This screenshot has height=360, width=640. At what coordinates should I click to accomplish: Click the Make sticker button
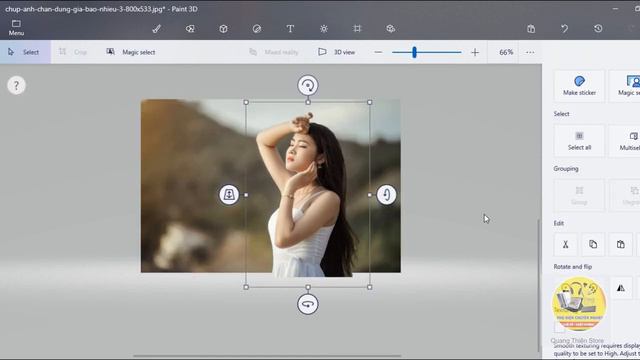(579, 86)
